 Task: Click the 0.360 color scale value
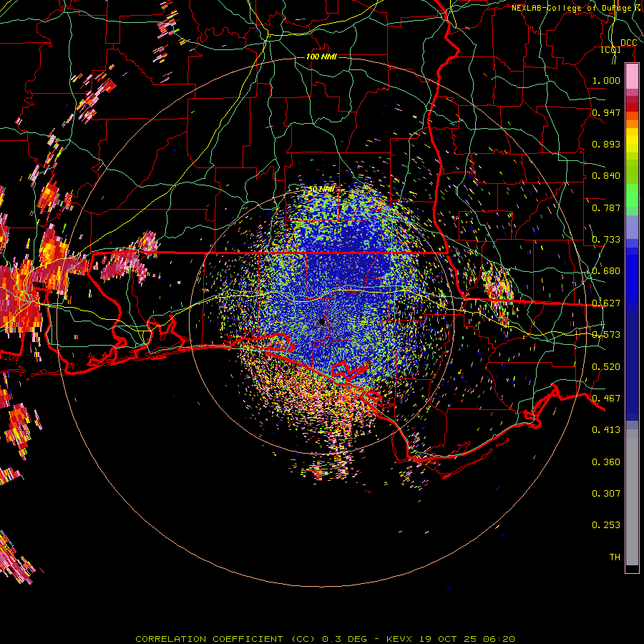pos(606,462)
